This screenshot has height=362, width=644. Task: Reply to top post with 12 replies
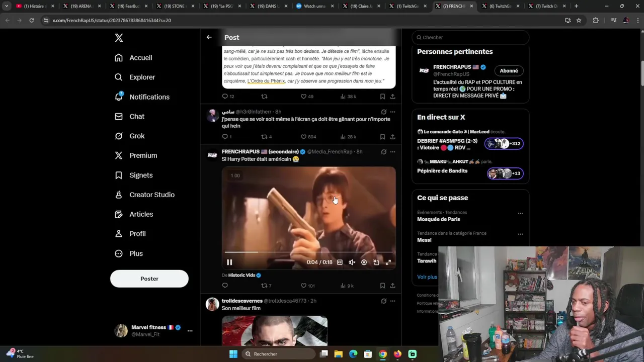pyautogui.click(x=228, y=97)
